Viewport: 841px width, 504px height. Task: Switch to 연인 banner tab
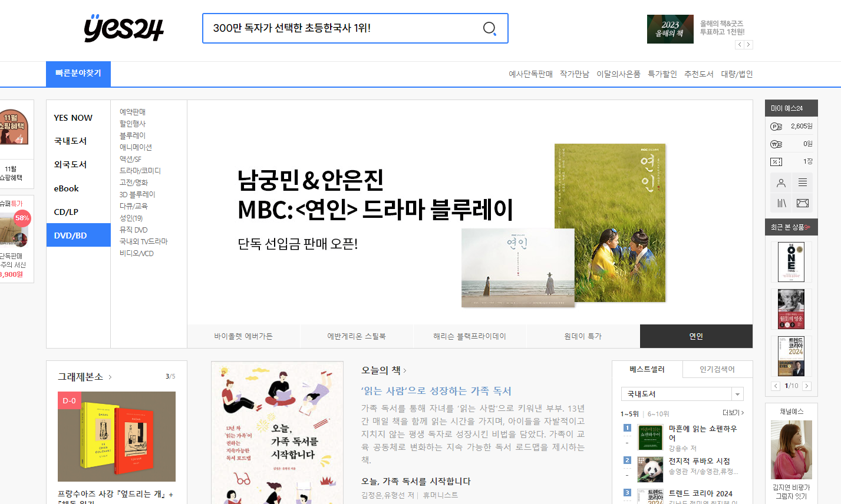click(696, 336)
